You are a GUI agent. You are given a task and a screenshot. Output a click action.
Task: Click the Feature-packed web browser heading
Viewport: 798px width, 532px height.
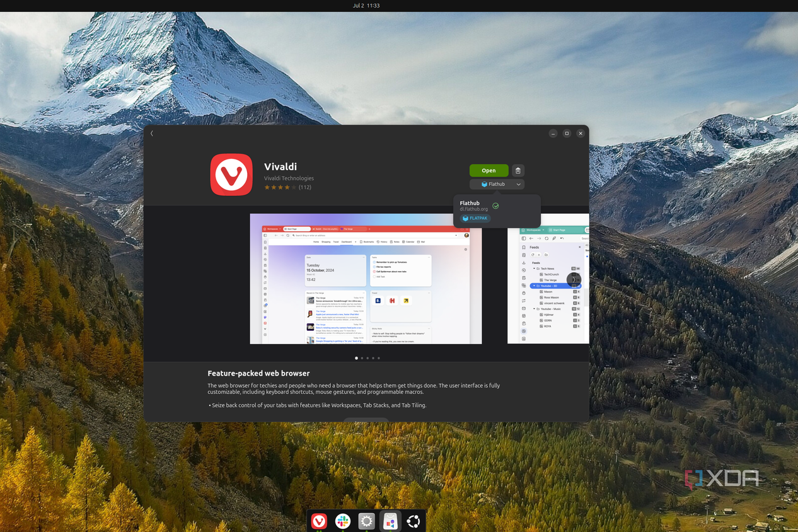[258, 373]
